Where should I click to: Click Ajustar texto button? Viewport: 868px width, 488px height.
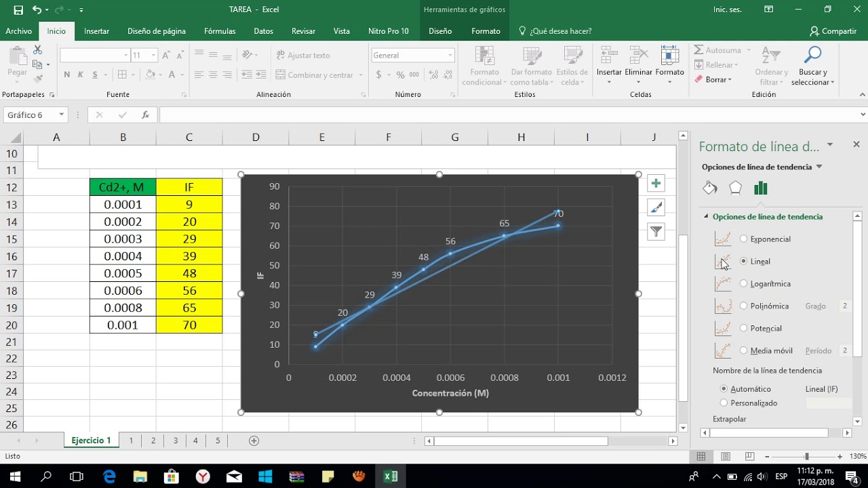(303, 56)
